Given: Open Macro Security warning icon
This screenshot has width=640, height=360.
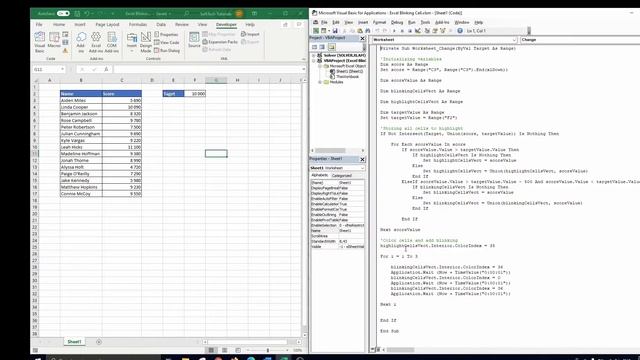Looking at the screenshot, I should tap(65, 51).
